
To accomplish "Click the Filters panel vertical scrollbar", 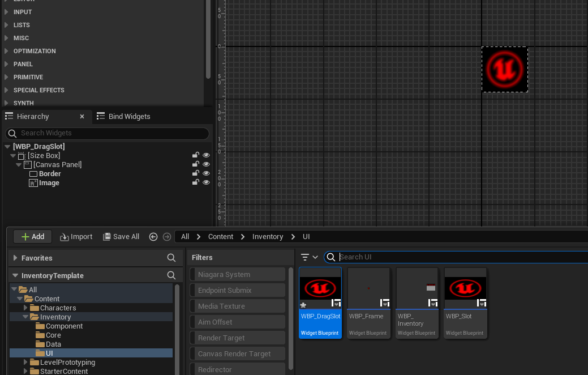I will pos(291,318).
